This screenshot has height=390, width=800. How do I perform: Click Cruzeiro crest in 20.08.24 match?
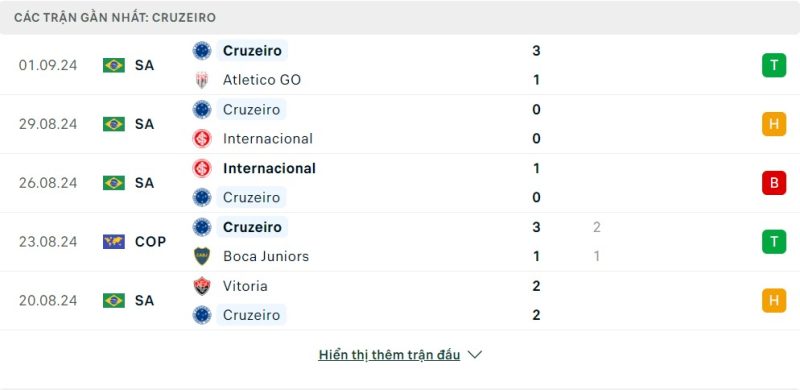point(202,315)
